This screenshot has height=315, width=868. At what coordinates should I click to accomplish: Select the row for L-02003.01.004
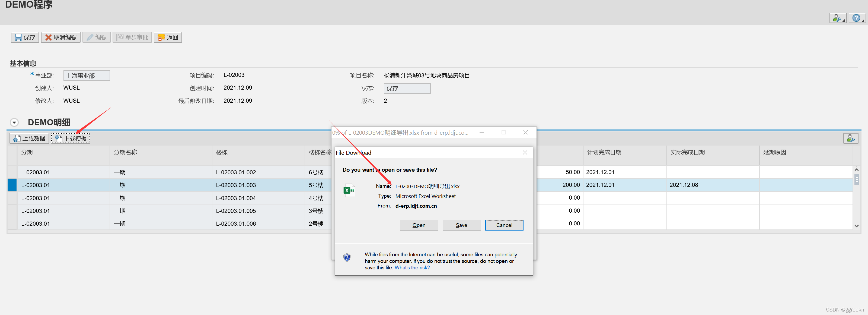[x=12, y=198]
